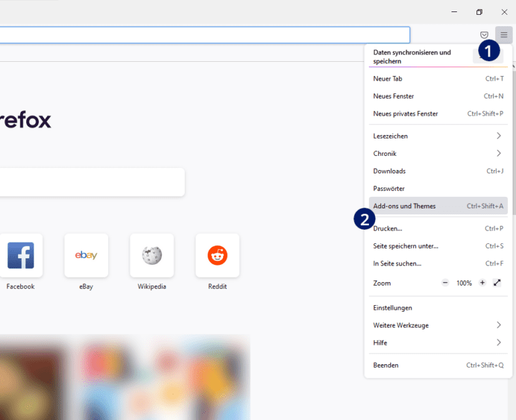Toggle full screen mode via arrows icon
Viewport: 516px width, 420px height.
(x=497, y=283)
